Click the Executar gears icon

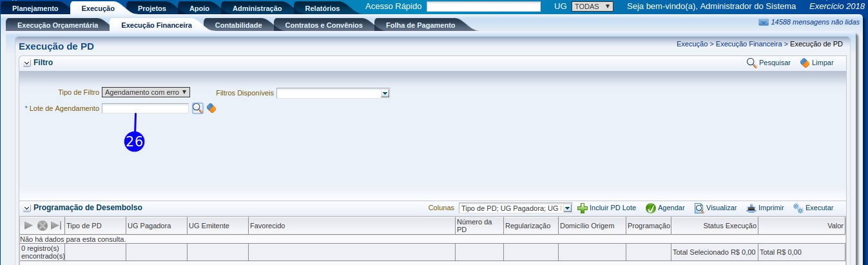(x=798, y=208)
